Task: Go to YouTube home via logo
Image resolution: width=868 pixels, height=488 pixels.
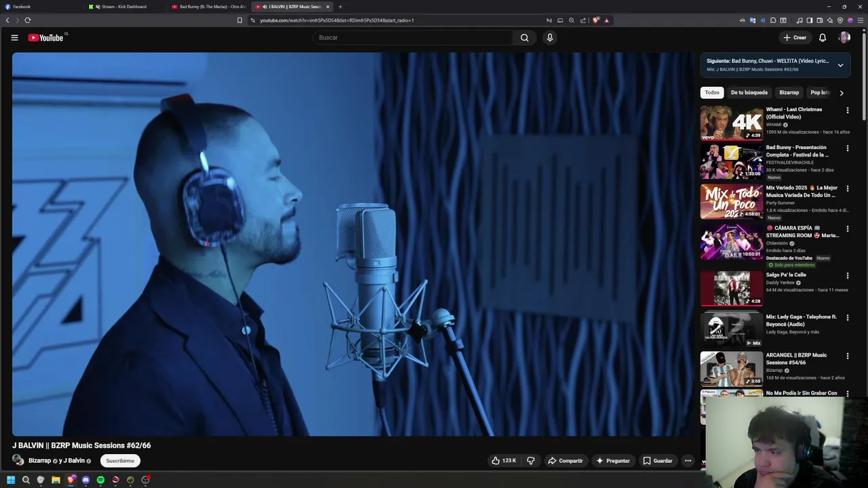Action: (45, 38)
